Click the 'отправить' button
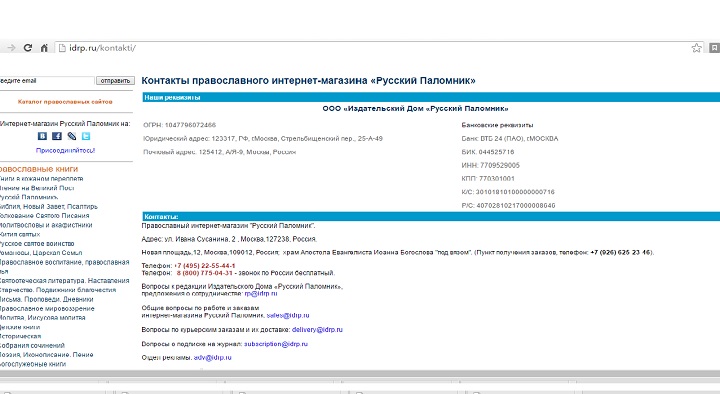Viewport: 720px width, 394px height. (x=115, y=81)
